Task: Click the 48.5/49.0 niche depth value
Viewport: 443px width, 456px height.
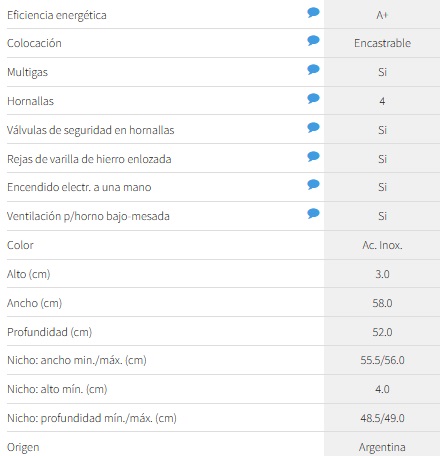Action: 382,418
